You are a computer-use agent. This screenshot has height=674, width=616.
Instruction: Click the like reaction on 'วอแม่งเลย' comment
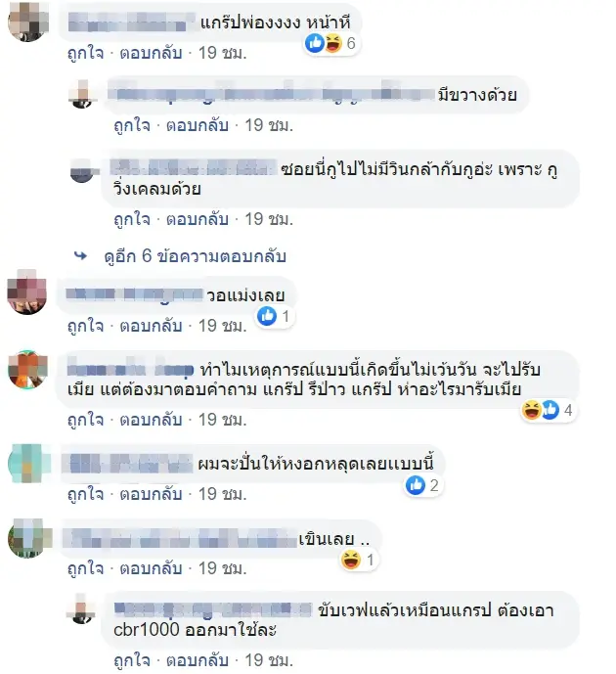tap(267, 316)
